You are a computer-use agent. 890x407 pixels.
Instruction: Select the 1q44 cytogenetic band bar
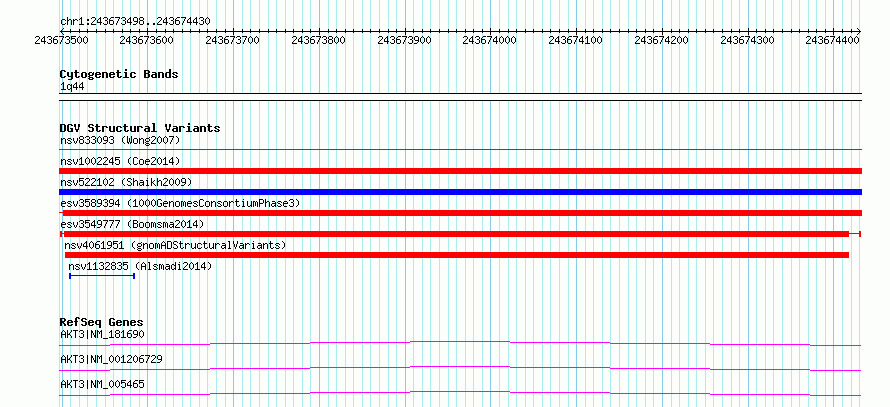(x=461, y=97)
